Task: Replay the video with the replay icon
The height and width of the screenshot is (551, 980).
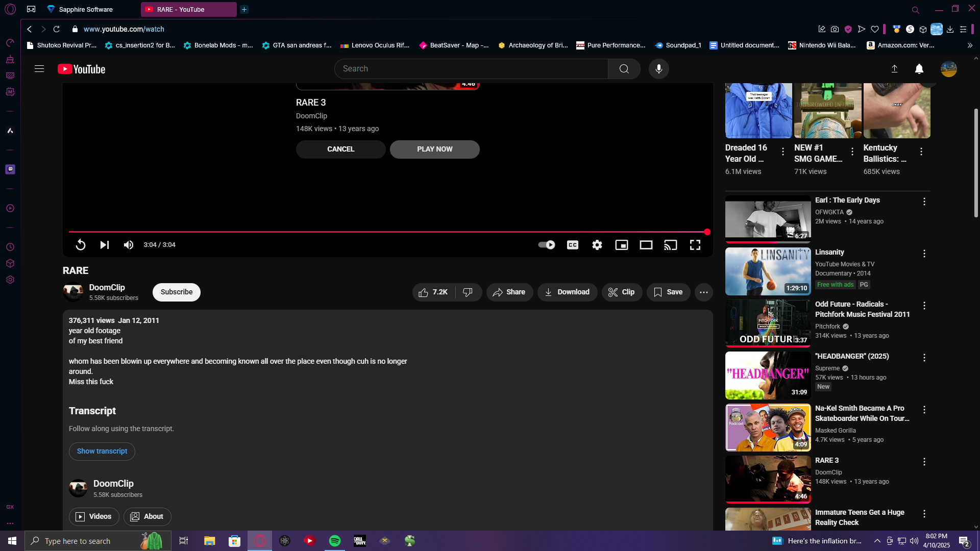Action: pyautogui.click(x=81, y=245)
